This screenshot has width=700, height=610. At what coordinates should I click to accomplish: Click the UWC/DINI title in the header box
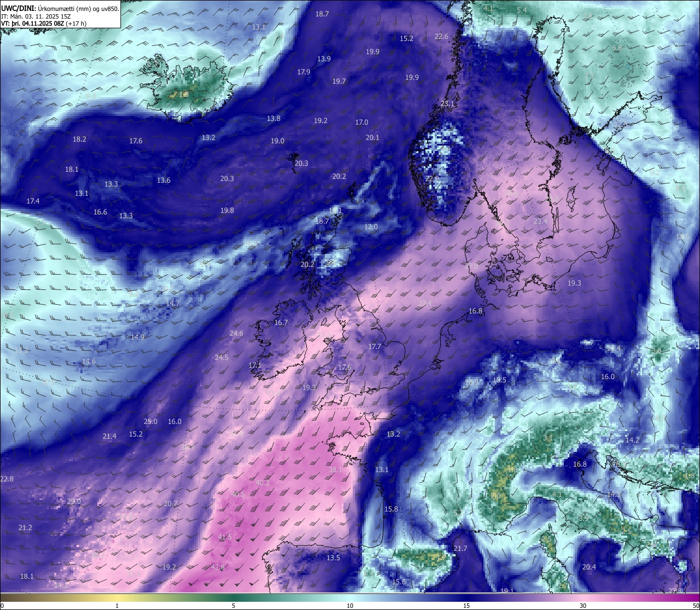click(18, 8)
